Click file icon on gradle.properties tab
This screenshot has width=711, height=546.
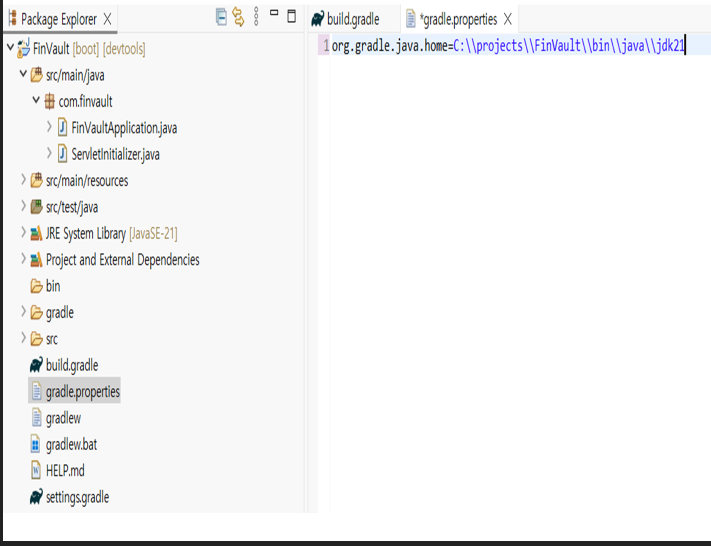click(410, 19)
